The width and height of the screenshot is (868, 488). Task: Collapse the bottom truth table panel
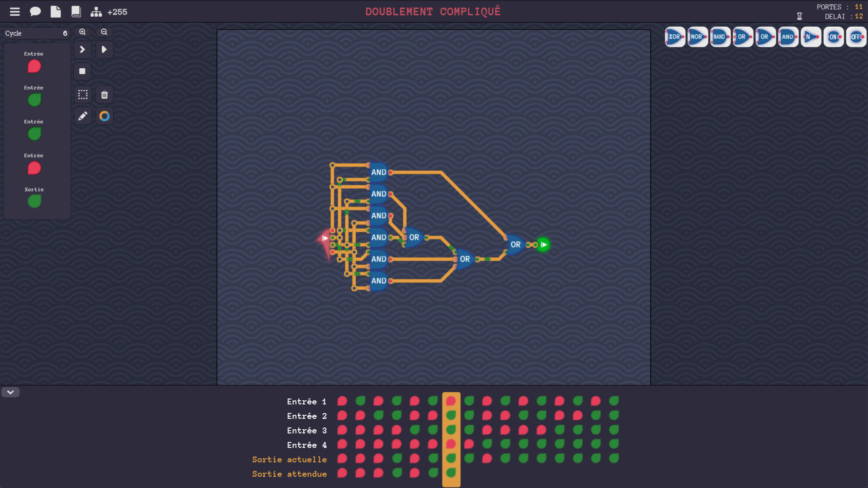tap(10, 392)
